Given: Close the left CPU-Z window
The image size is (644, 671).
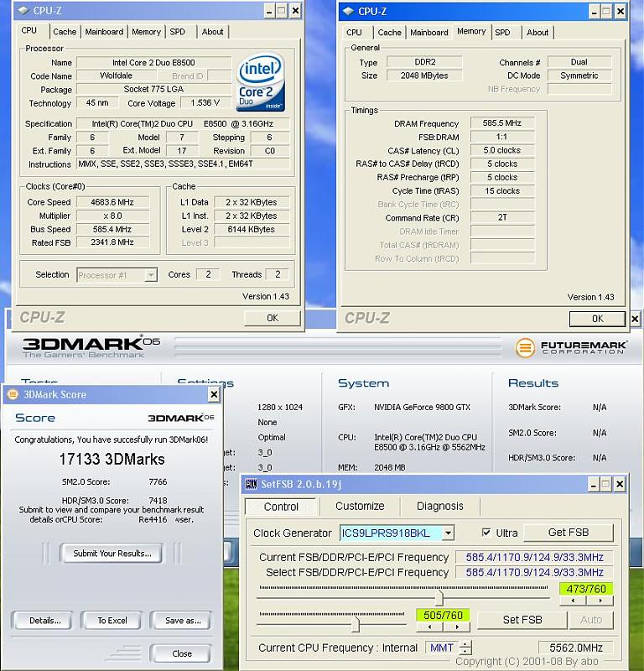Looking at the screenshot, I should [295, 11].
